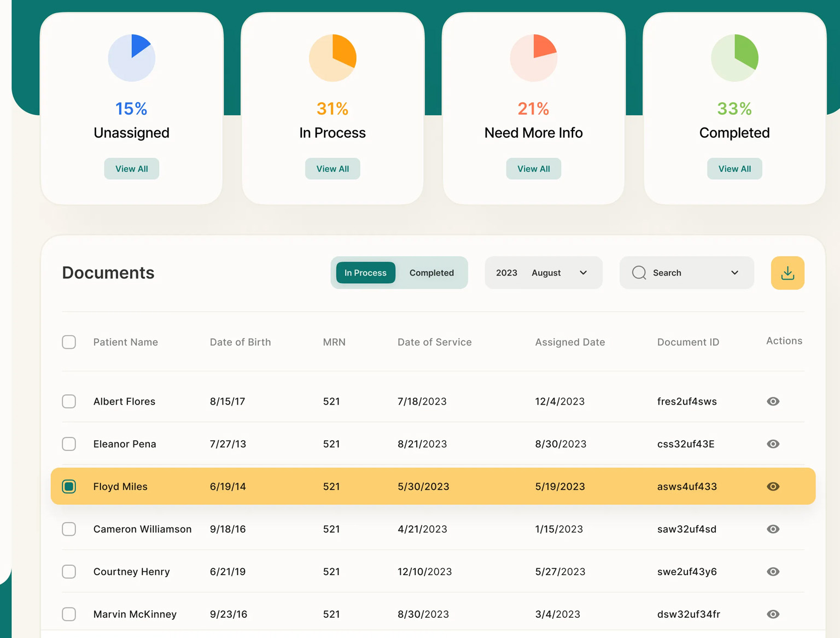Expand the Search dropdown chevron

734,273
